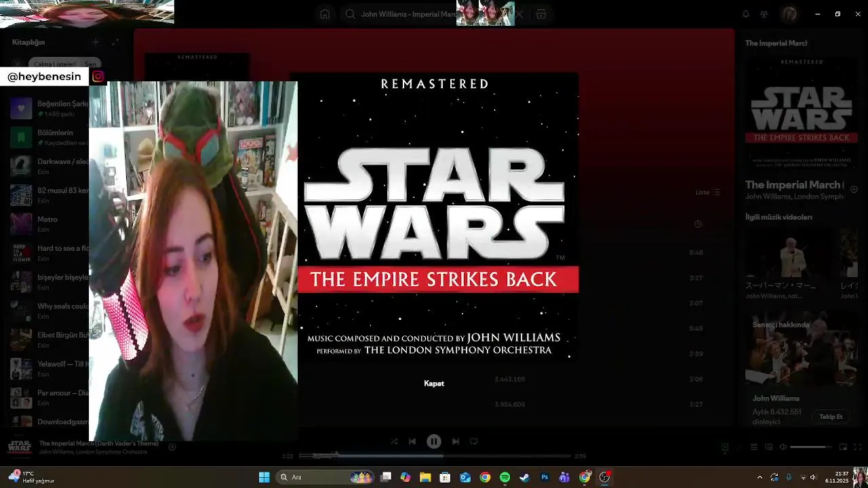
Task: Open the Metro playlist
Action: point(49,224)
